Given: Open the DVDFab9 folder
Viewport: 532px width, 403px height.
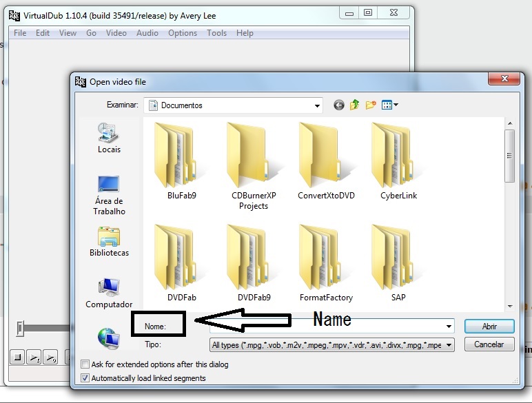Looking at the screenshot, I should (254, 263).
